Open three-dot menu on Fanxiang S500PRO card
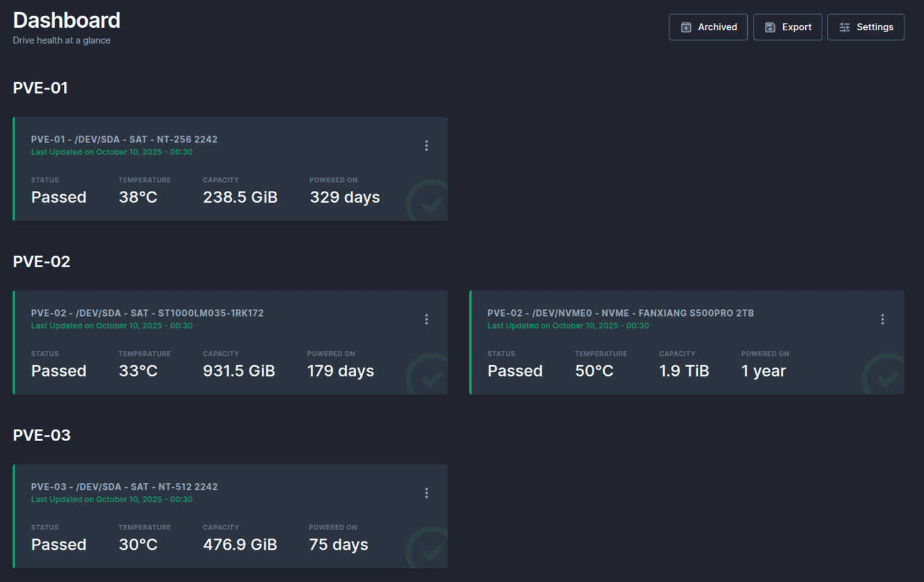Image resolution: width=924 pixels, height=582 pixels. tap(882, 320)
